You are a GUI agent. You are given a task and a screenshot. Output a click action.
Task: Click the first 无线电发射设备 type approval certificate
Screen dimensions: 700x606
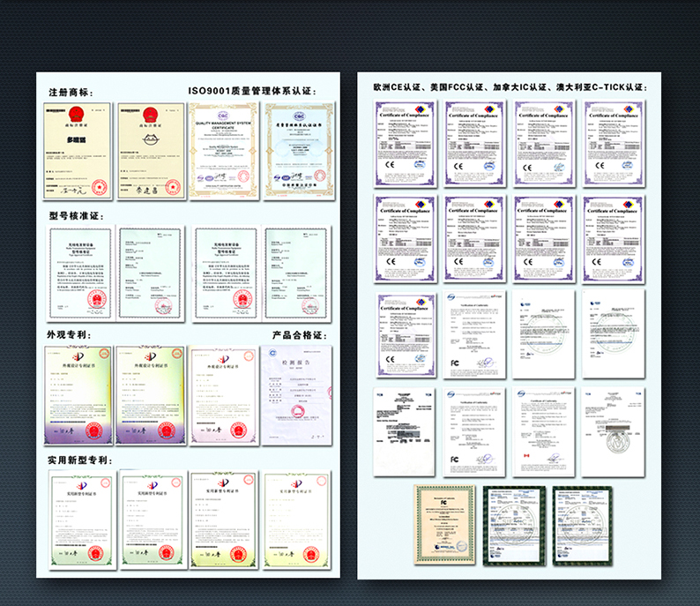pos(80,274)
